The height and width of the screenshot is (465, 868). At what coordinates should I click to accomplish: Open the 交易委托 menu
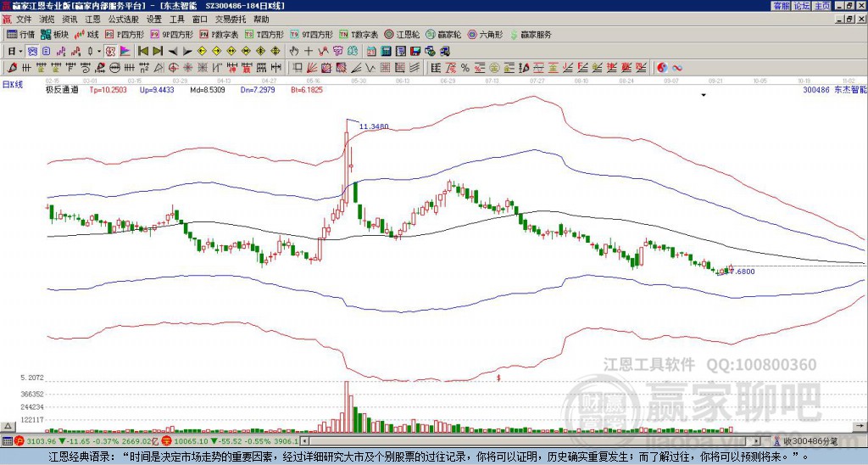tap(231, 20)
